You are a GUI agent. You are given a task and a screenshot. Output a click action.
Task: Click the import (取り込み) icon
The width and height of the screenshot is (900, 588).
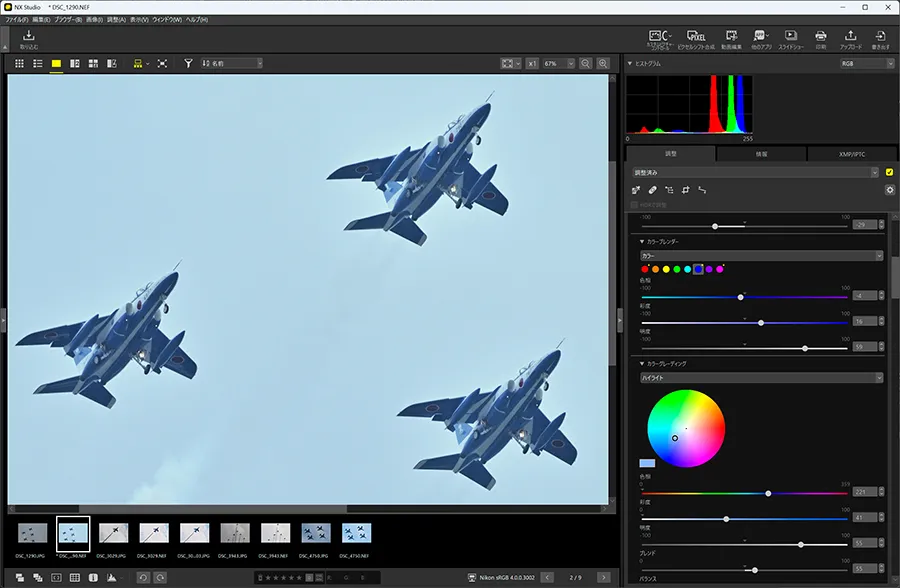click(x=28, y=38)
